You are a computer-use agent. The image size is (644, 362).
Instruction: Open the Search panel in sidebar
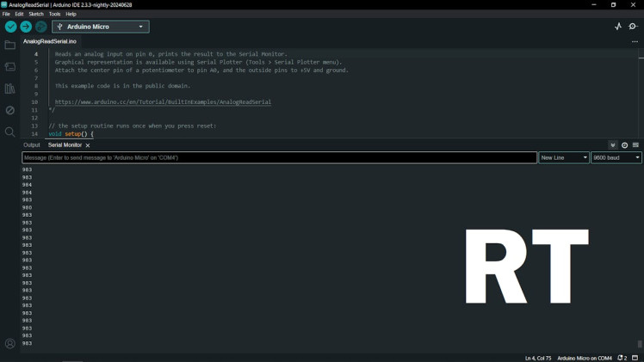9,132
